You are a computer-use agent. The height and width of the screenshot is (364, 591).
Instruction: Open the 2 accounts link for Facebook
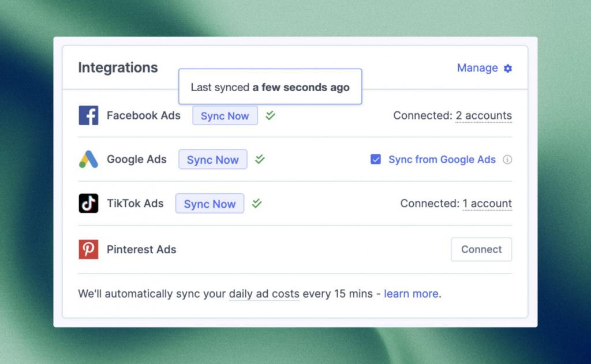[x=484, y=115]
